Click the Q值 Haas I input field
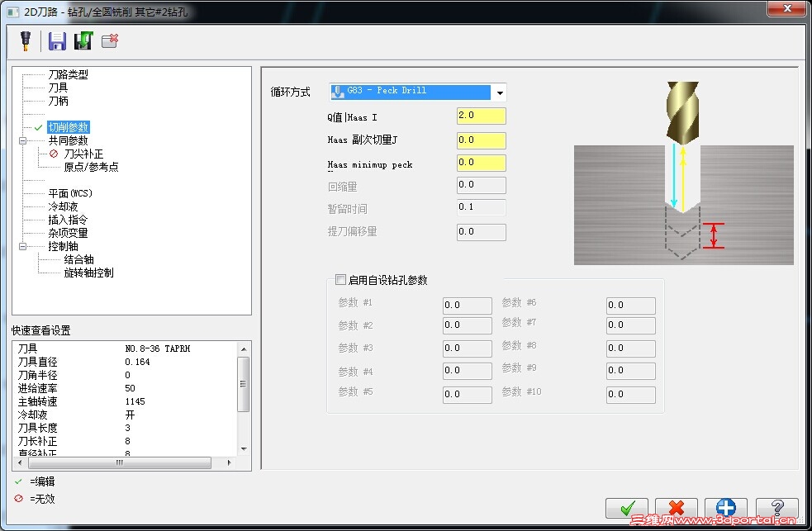This screenshot has width=812, height=531. [481, 116]
